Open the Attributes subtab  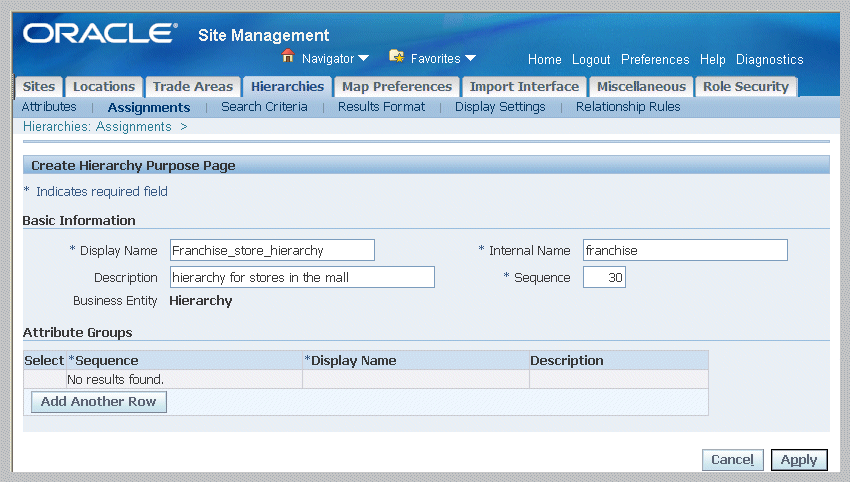[x=49, y=107]
